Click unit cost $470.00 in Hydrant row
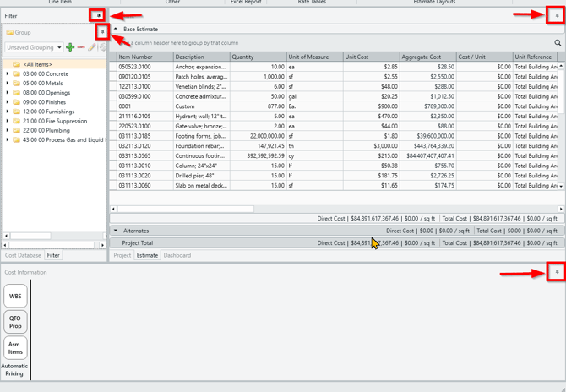566x392 pixels. (x=372, y=117)
